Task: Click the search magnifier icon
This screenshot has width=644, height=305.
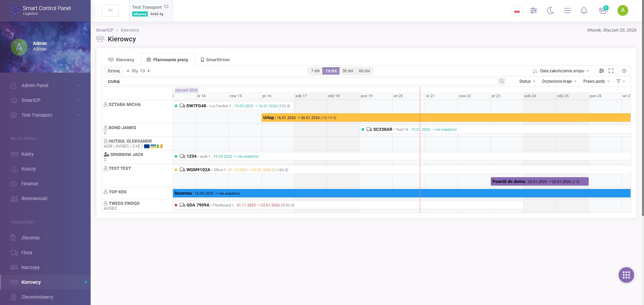Action: point(502,81)
